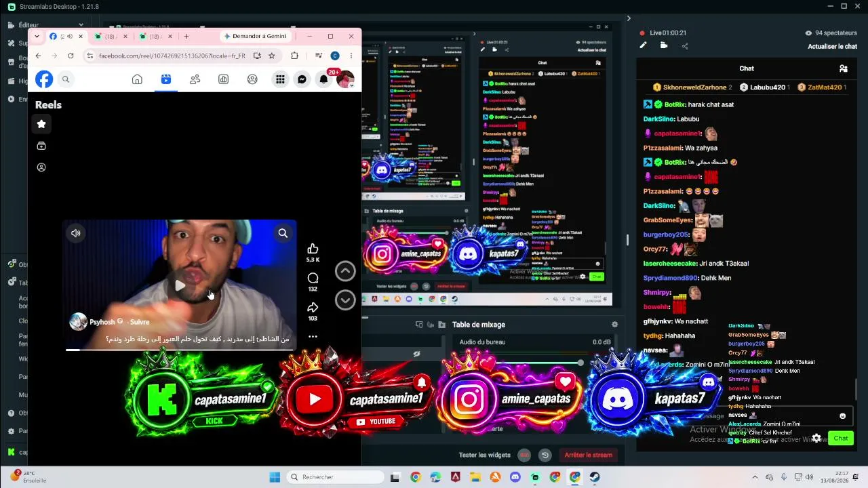Open the Windows Start menu
Viewport: 868px width, 488px height.
275,477
